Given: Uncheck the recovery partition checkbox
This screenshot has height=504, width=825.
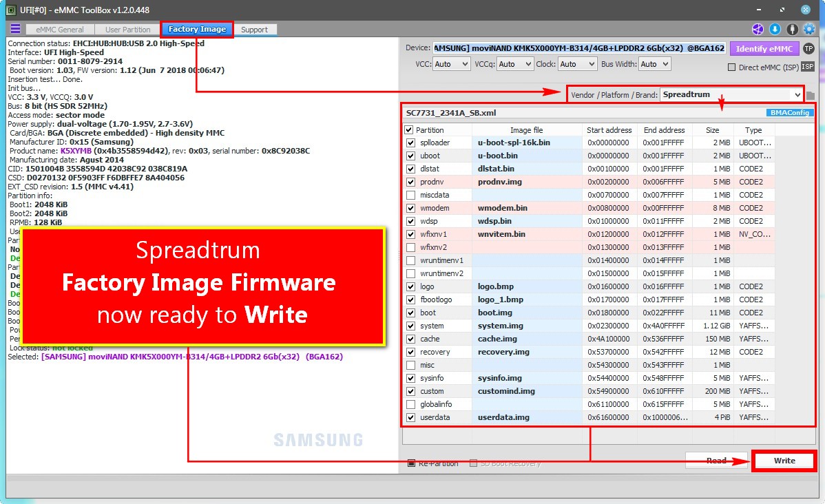Looking at the screenshot, I should point(411,352).
